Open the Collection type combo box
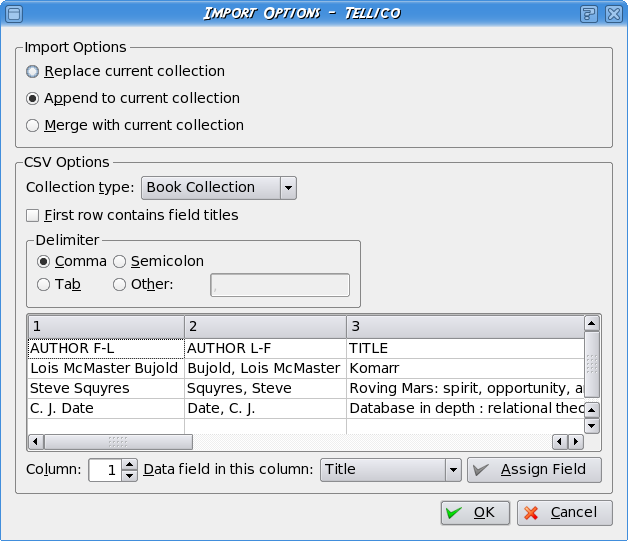Viewport: 628px width, 541px height. (219, 188)
